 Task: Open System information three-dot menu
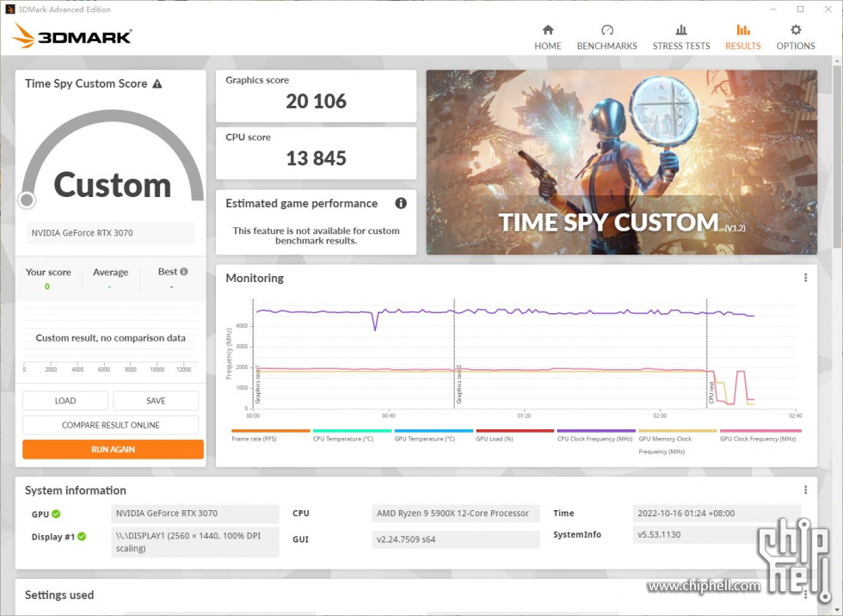805,490
